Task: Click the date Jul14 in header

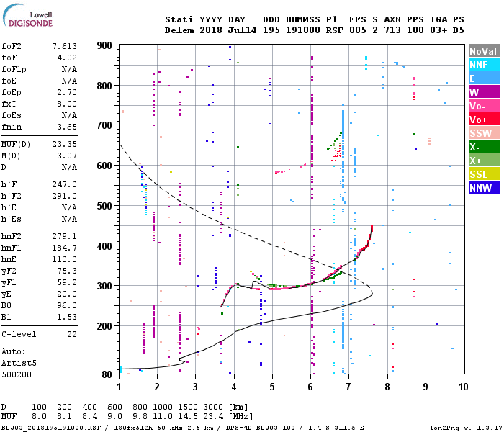Action: click(242, 30)
